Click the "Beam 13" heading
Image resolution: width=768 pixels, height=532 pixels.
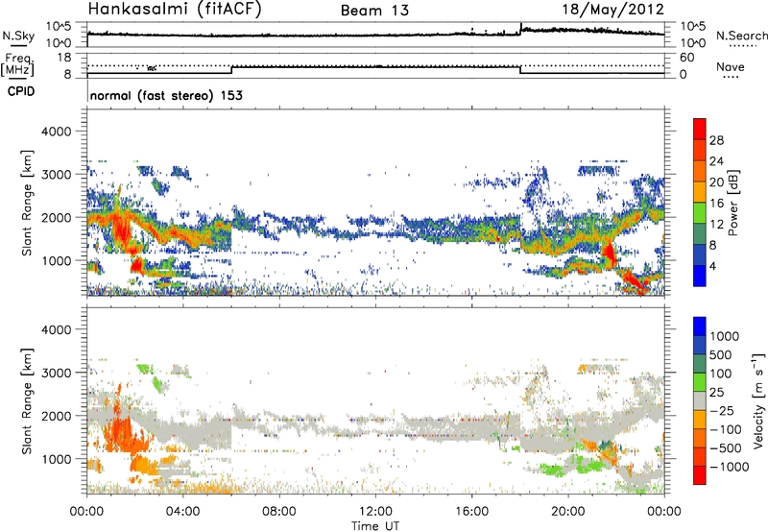coord(374,11)
